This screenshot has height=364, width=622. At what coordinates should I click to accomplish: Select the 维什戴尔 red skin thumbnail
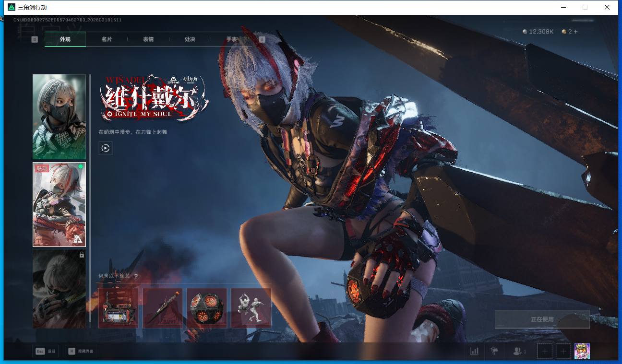(59, 204)
